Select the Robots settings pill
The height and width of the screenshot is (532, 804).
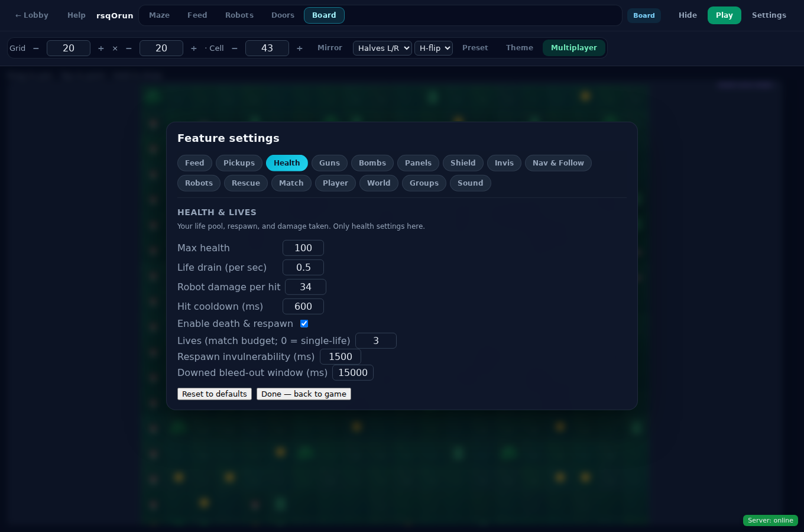coord(199,183)
